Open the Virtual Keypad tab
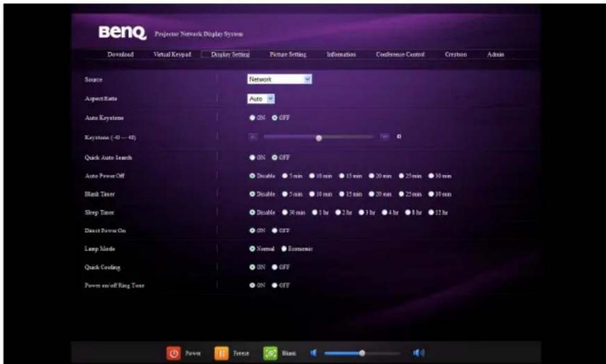The height and width of the screenshot is (364, 606). point(172,54)
